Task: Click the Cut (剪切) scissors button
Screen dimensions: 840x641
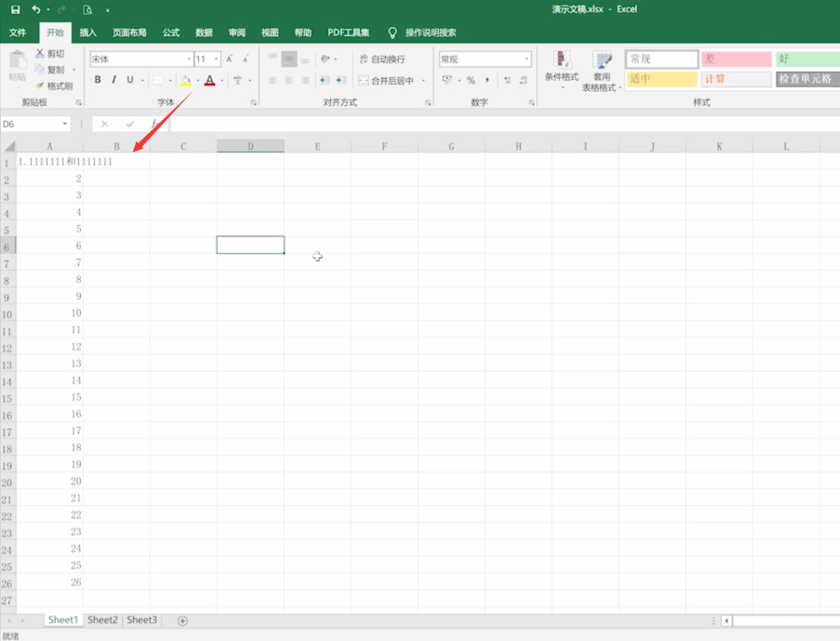Action: tap(50, 54)
